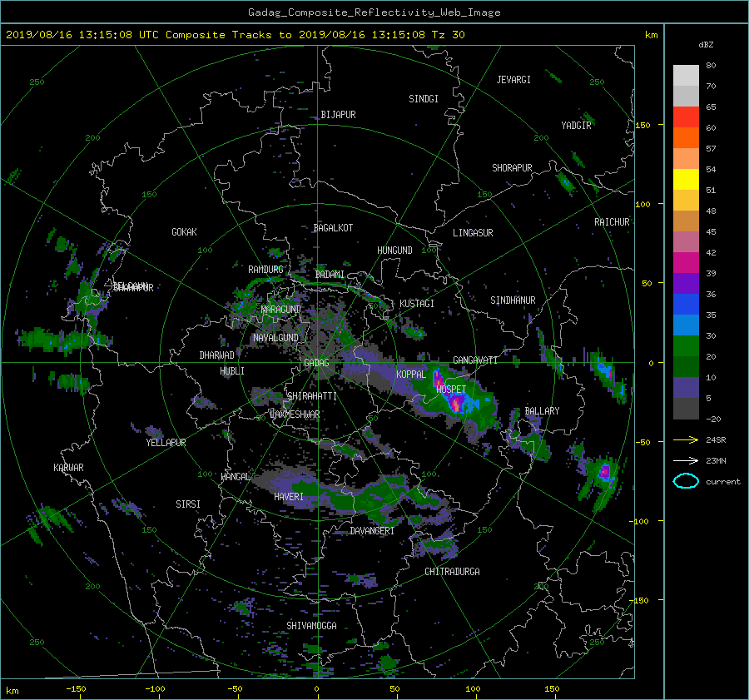Select the yellow 51-54 dBZ swatch

click(x=686, y=180)
